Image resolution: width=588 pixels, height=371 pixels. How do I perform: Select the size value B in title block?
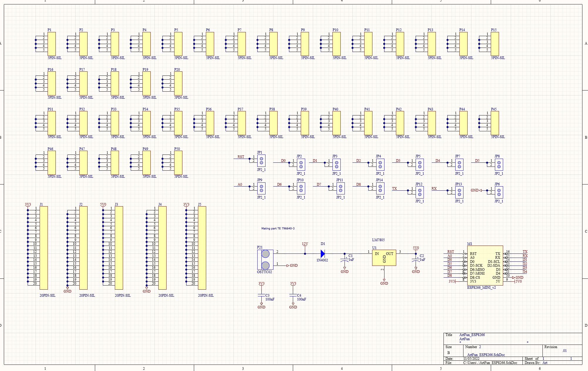pos(448,353)
